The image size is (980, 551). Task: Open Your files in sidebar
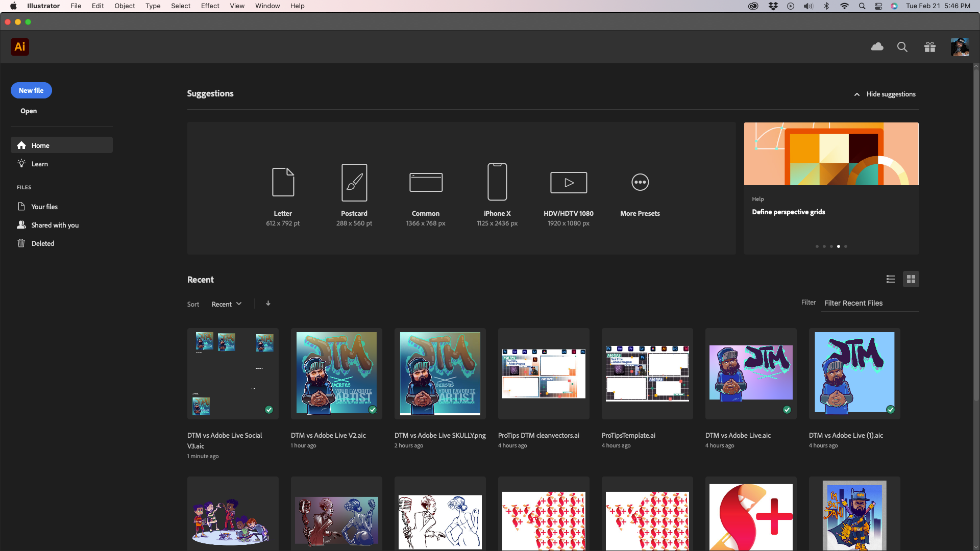click(x=44, y=207)
